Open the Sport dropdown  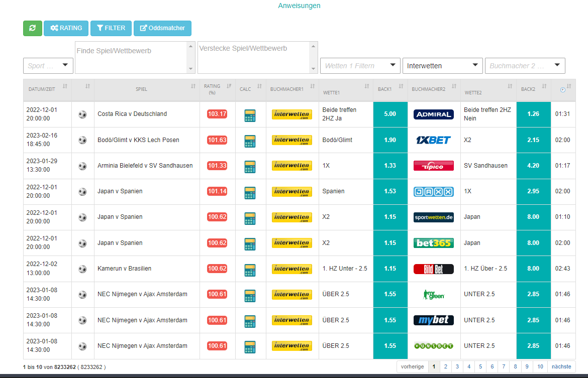point(48,66)
